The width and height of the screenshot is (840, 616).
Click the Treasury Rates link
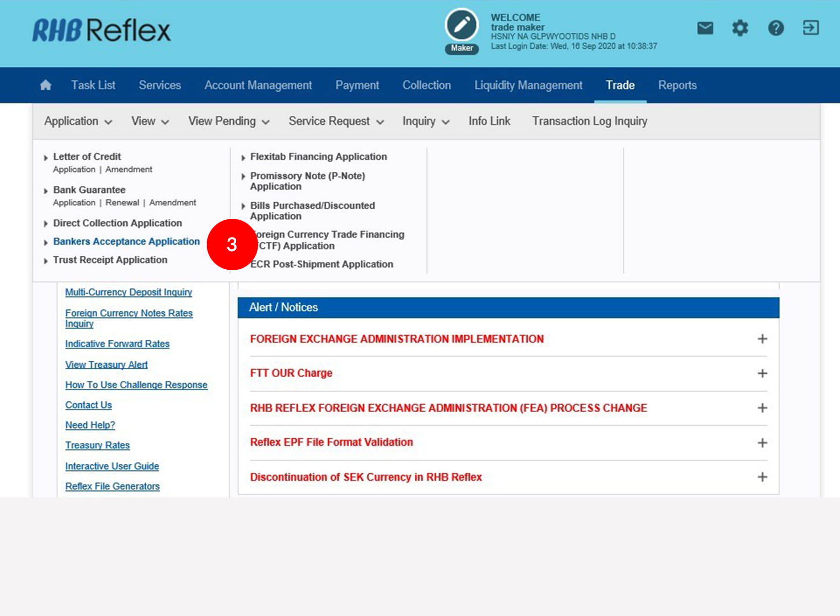[x=98, y=445]
